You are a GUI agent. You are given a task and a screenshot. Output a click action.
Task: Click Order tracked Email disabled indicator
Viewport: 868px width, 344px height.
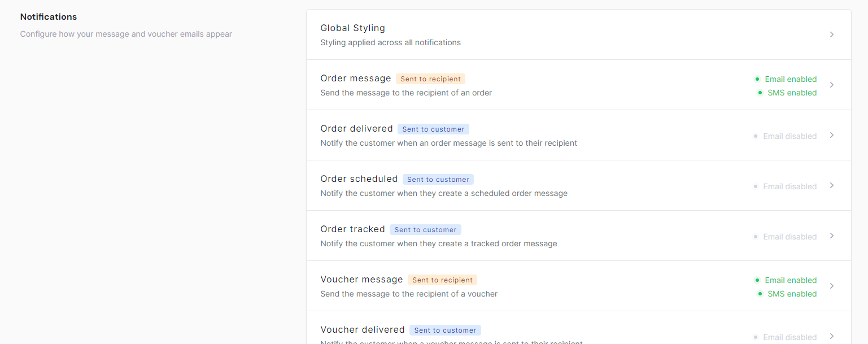tap(785, 237)
